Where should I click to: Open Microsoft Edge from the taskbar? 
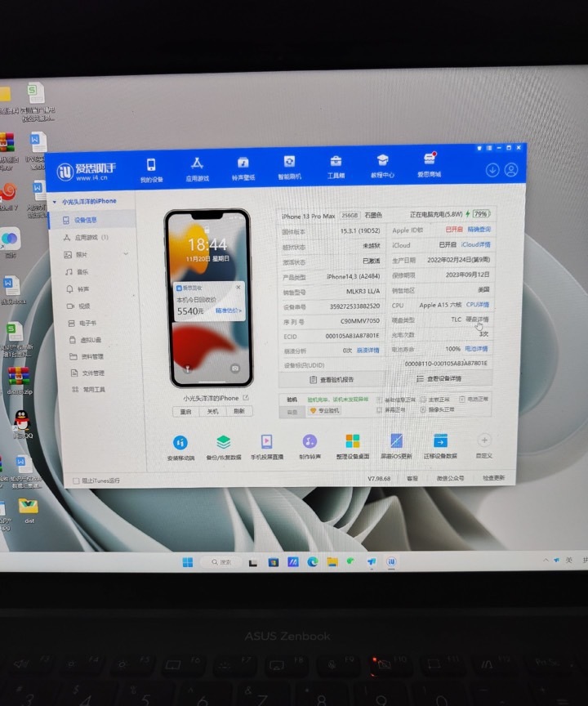[312, 561]
